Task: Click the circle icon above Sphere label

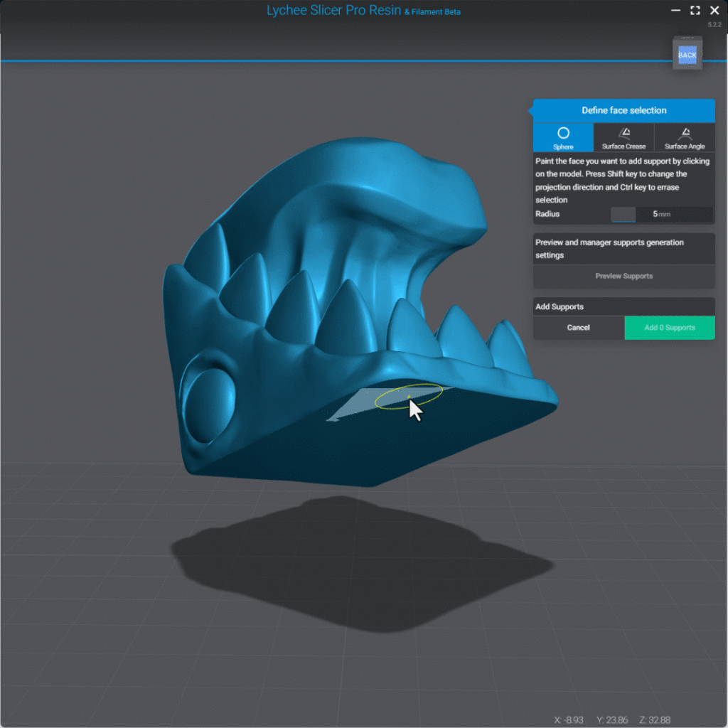Action: [562, 132]
